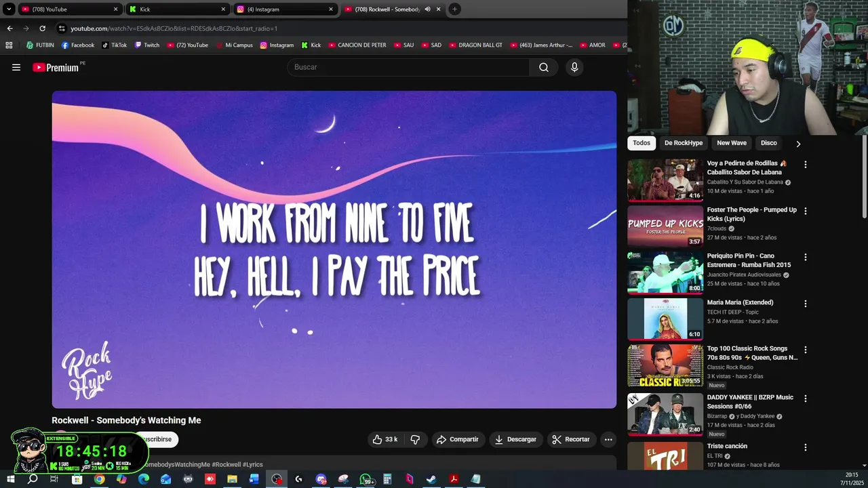This screenshot has height=488, width=868.
Task: Click the Rockwell - Somebody's Watching Me title
Action: click(126, 420)
